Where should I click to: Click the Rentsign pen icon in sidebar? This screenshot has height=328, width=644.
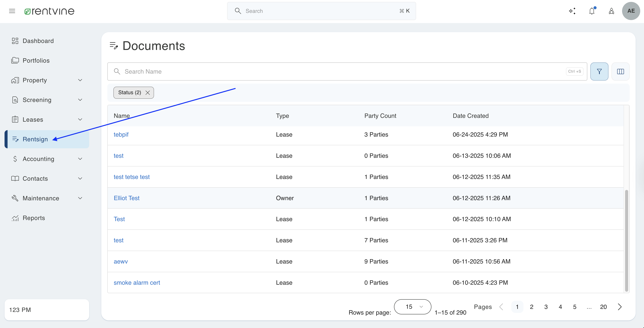[x=15, y=139]
